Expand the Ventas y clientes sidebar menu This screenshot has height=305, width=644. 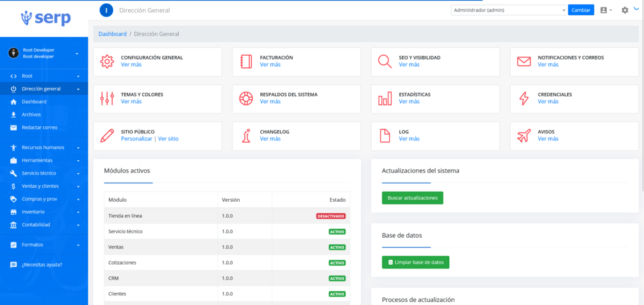pyautogui.click(x=44, y=186)
